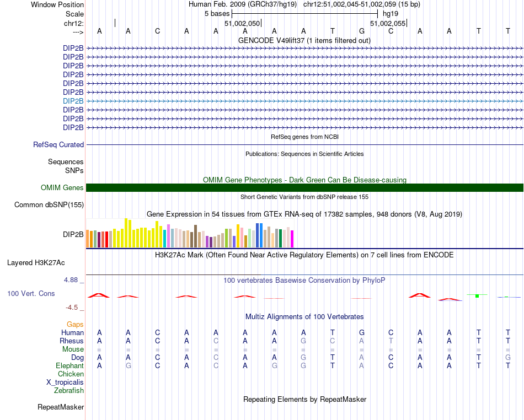Click 'OMIM Gene Phenotypes' track title
Screen dimensions: 524x420
(x=304, y=180)
